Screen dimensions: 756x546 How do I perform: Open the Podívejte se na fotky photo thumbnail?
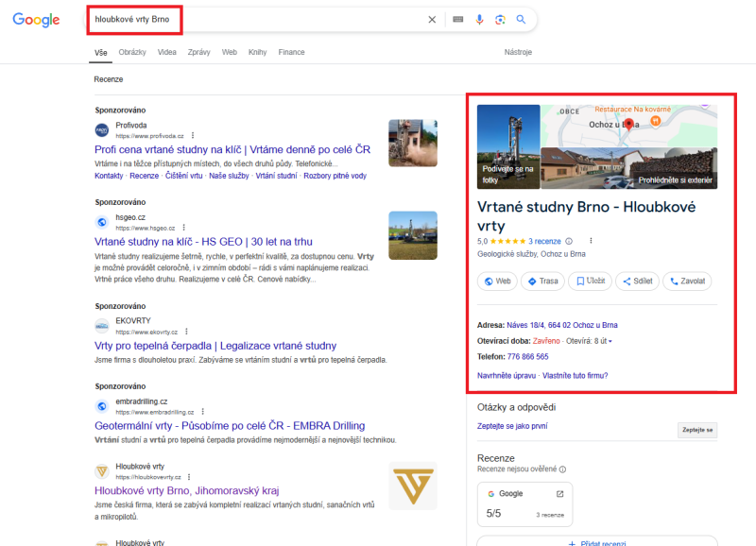click(x=508, y=146)
